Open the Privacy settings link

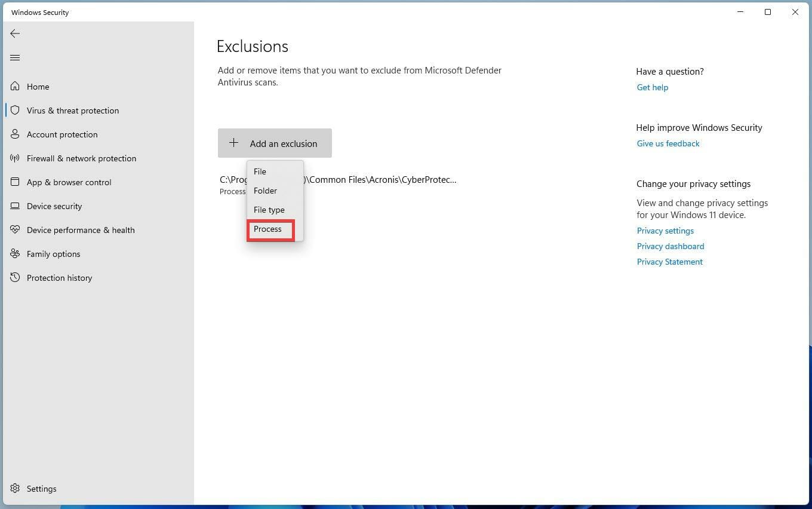pyautogui.click(x=665, y=231)
